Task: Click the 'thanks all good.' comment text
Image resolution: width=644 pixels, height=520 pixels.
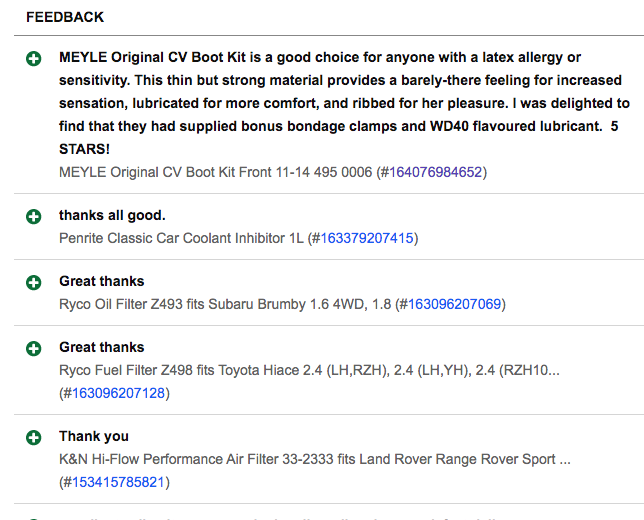Action: pyautogui.click(x=112, y=215)
